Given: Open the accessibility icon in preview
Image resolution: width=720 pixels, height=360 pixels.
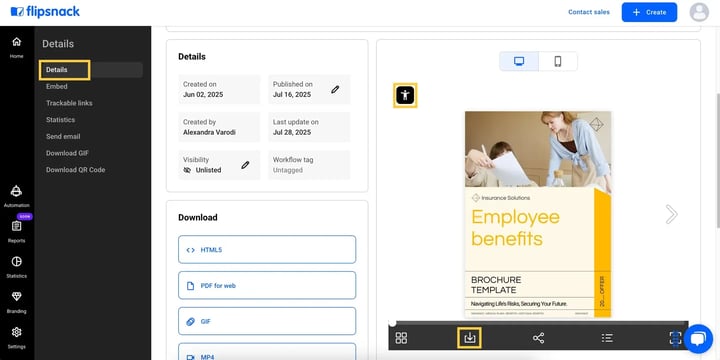Looking at the screenshot, I should pos(405,95).
